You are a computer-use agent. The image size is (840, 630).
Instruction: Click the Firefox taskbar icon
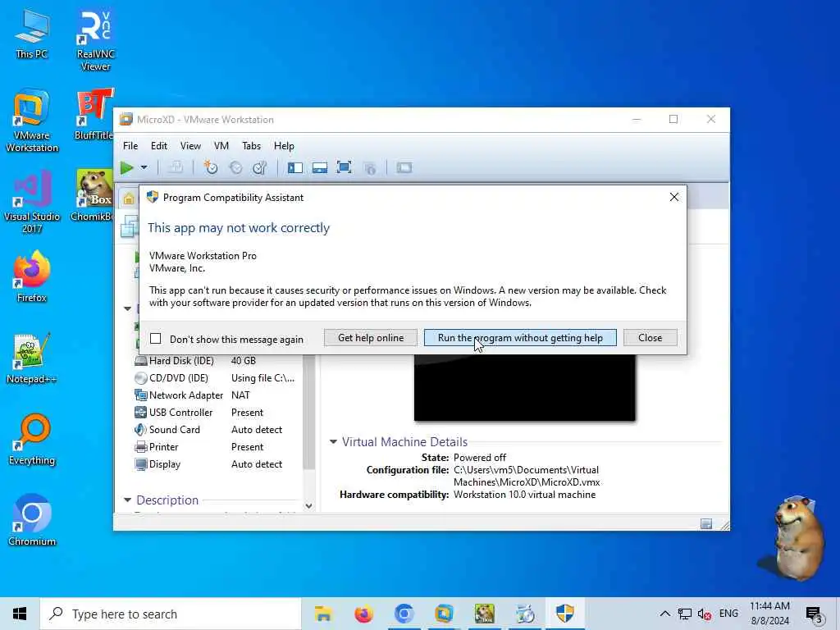click(363, 614)
